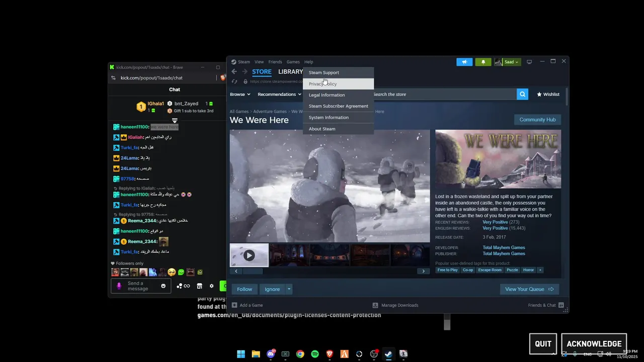Click the Add a Game plus icon
The image size is (644, 362).
[234, 305]
